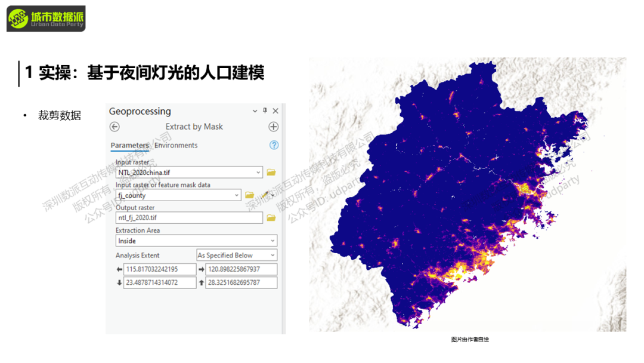The width and height of the screenshot is (644, 363).
Task: Click the ntl_fj_2020.tif output raster field
Action: click(x=190, y=217)
